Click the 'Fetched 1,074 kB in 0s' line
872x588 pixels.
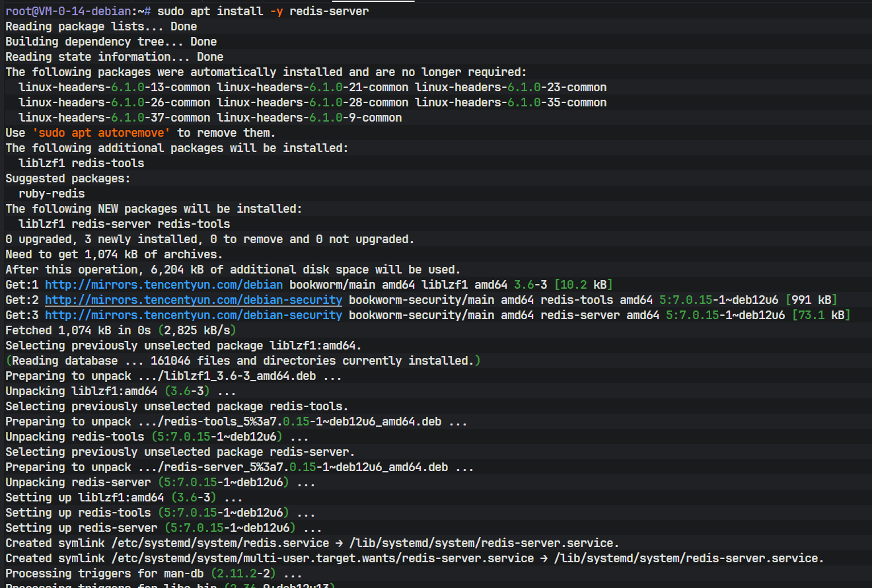pyautogui.click(x=121, y=330)
